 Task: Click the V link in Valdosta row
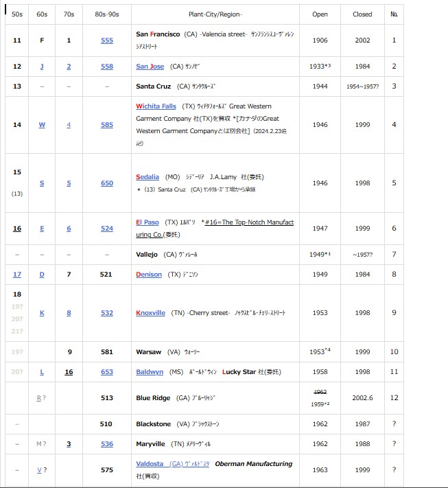[x=39, y=470]
